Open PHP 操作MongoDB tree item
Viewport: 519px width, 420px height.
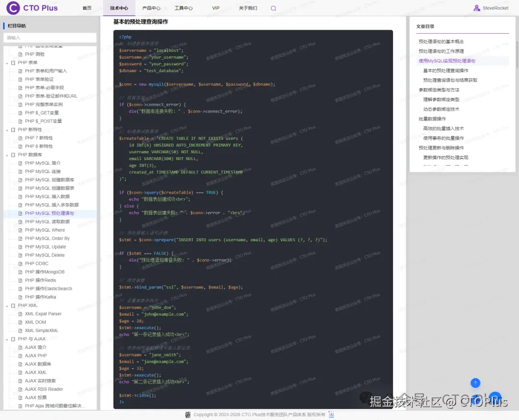(45, 272)
